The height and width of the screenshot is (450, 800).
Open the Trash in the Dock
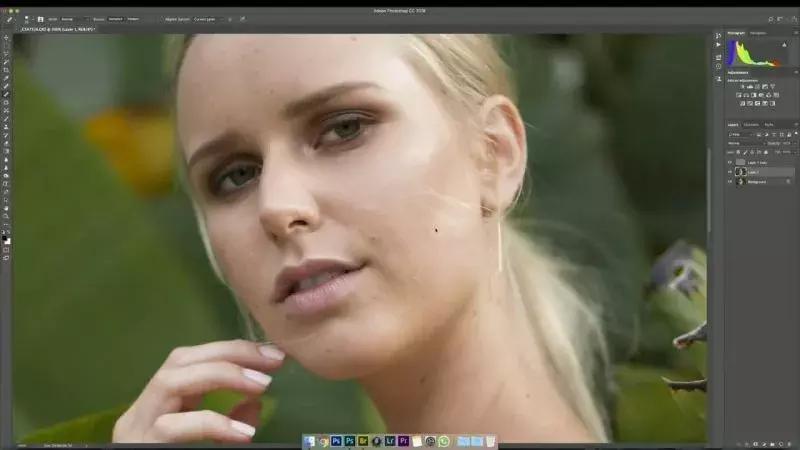[490, 441]
